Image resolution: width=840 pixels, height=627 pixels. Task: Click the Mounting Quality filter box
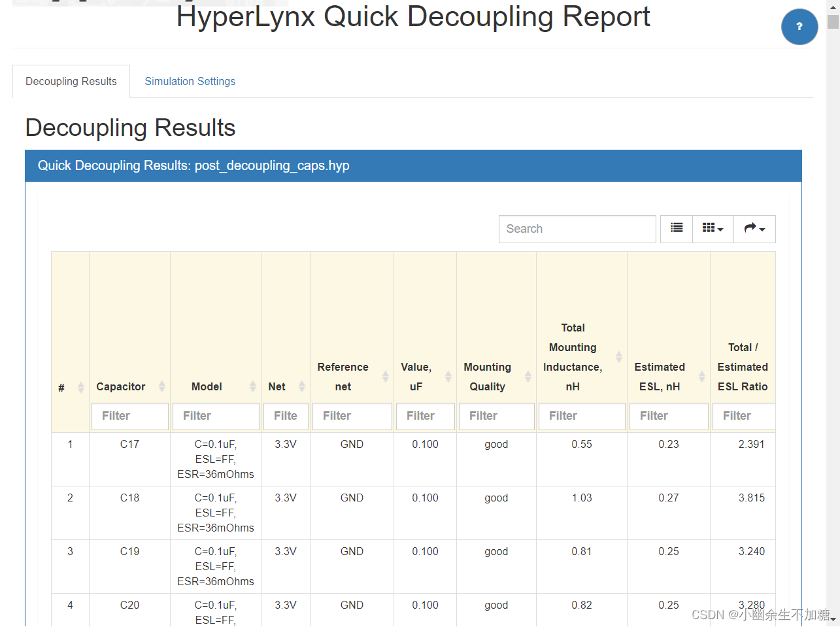pos(497,416)
